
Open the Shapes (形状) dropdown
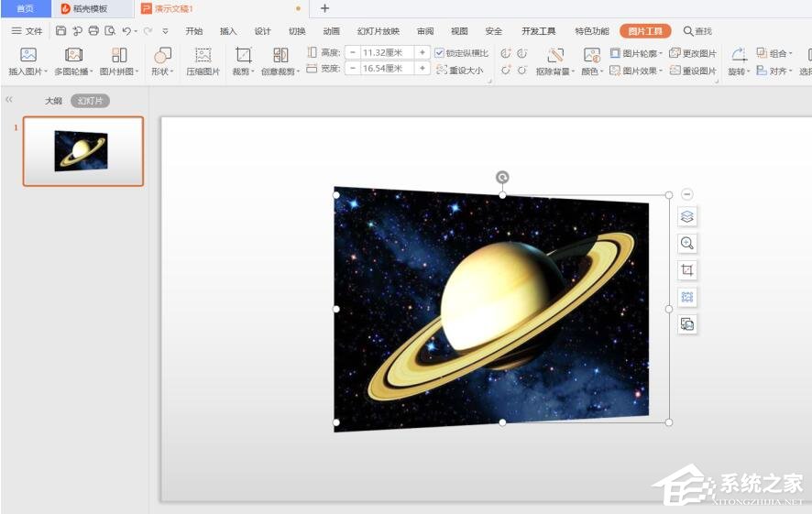click(163, 56)
